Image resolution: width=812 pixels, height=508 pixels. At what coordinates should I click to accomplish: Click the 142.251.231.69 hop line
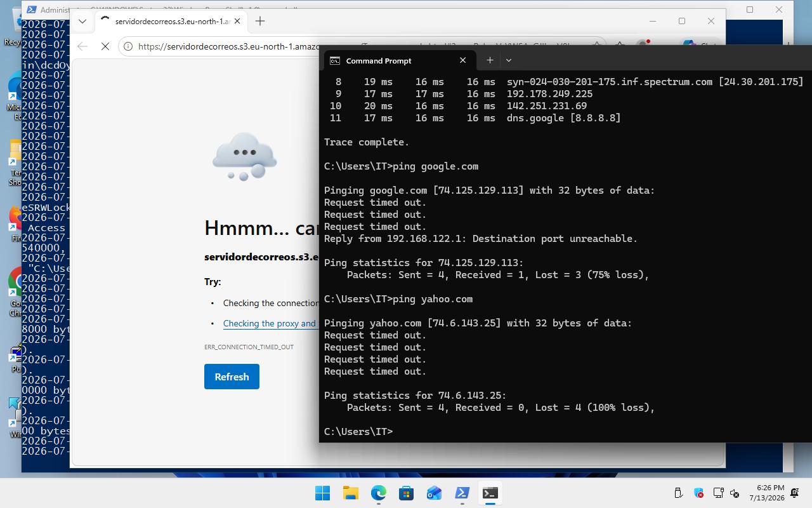pos(458,106)
